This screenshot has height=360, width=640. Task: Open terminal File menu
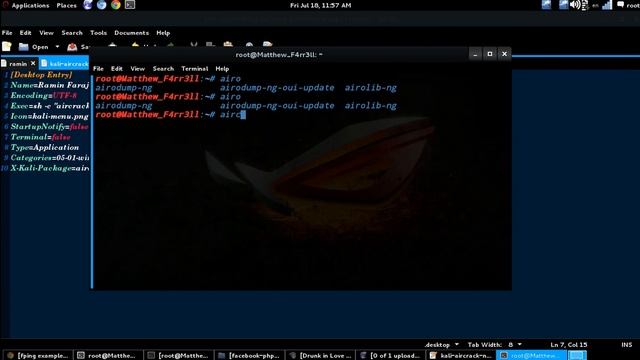point(98,69)
